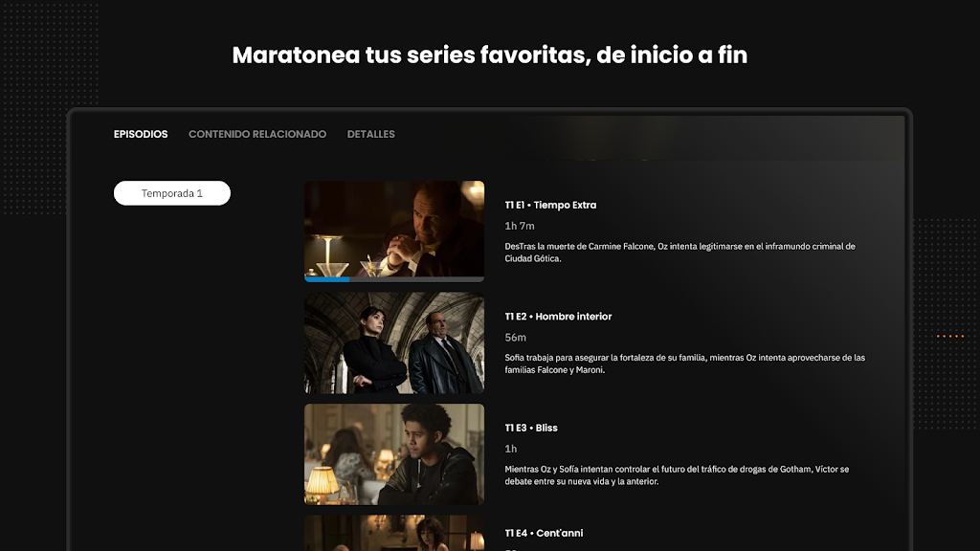Screen dimensions: 980x551
Task: Select the Temporada 1 season button
Action: pos(172,193)
